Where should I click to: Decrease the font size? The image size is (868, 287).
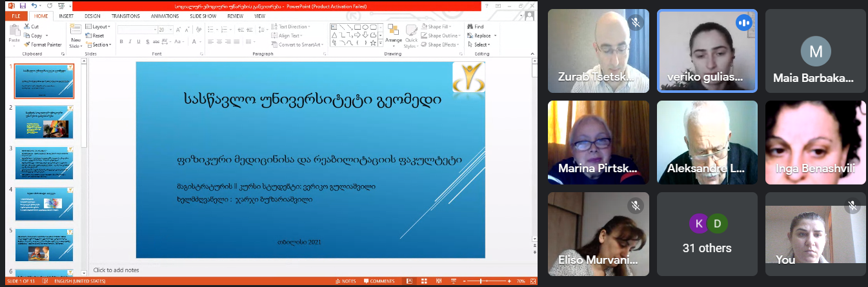[187, 30]
